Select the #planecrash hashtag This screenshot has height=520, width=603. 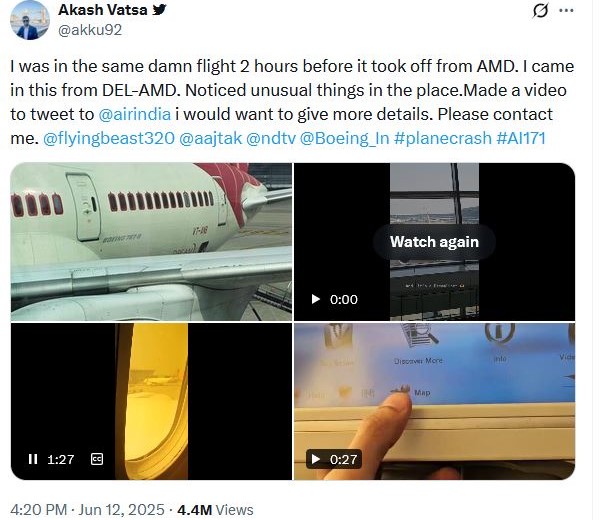click(443, 138)
